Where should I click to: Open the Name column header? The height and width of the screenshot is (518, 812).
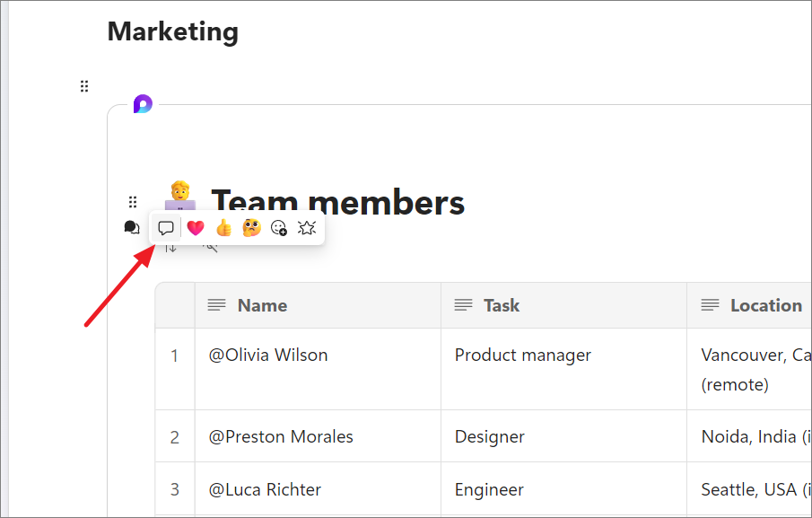[262, 305]
